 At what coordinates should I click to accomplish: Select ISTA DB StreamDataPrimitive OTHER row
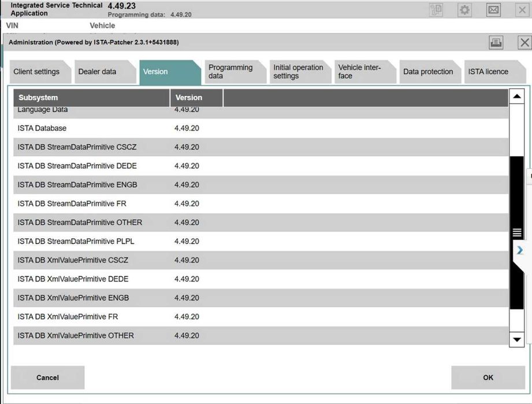pos(261,223)
